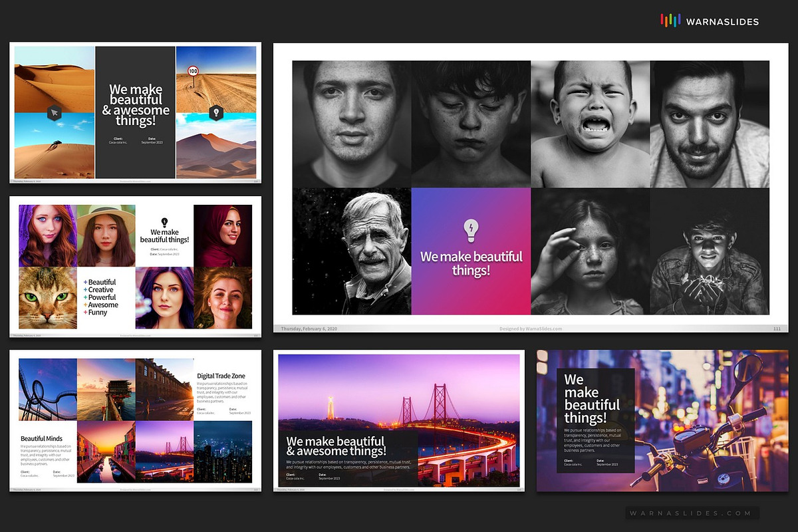Click the page number 111
Viewport: 798px width, 532px height.
777,329
